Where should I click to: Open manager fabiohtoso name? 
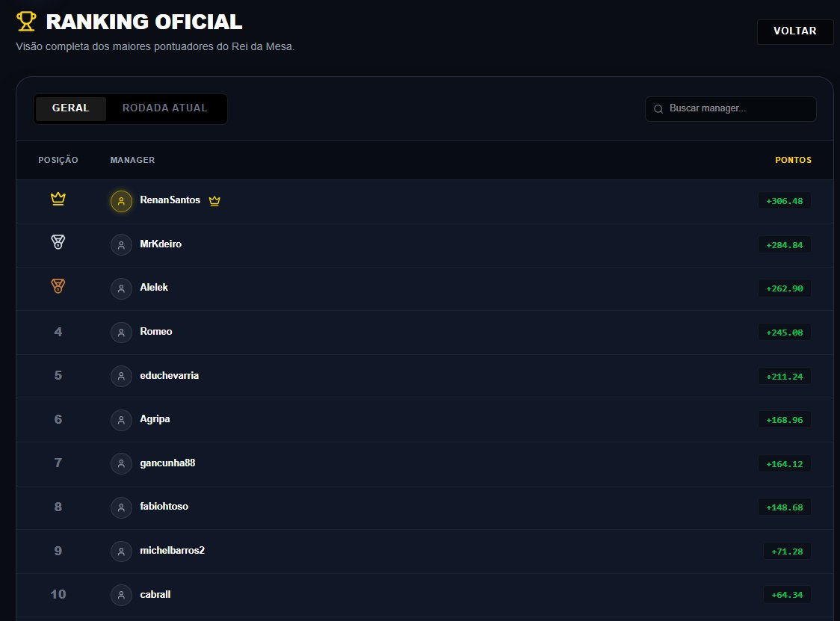click(164, 507)
